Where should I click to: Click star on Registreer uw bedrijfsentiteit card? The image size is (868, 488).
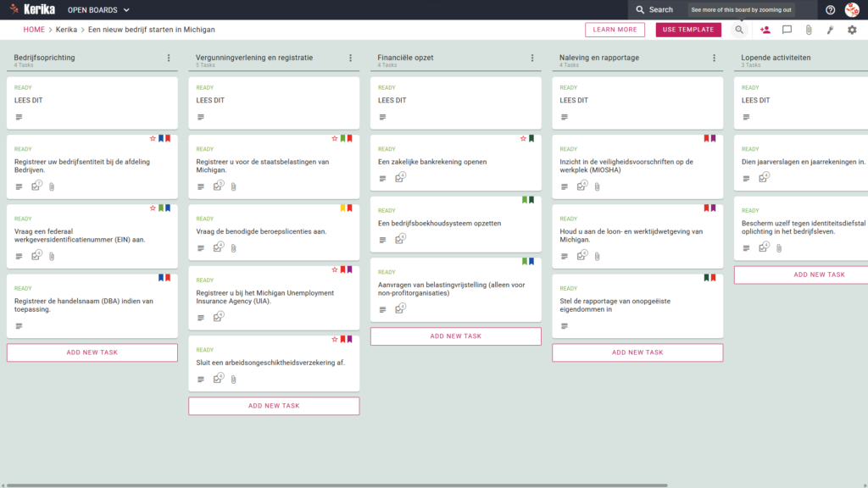[x=153, y=138]
